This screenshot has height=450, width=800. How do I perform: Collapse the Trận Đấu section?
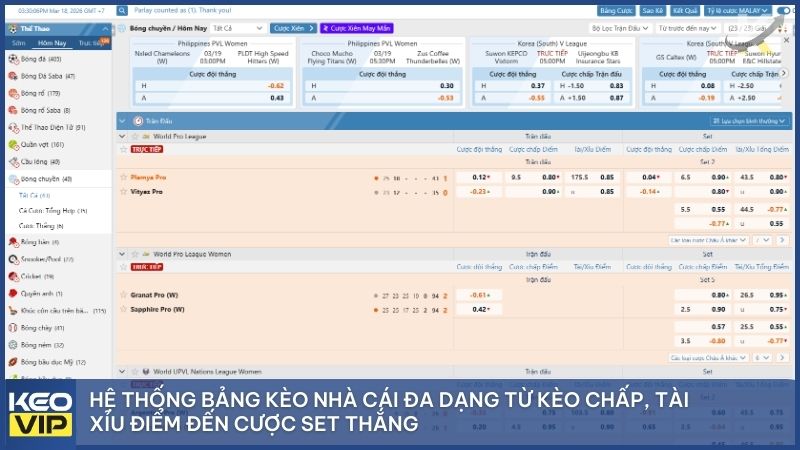(x=122, y=121)
